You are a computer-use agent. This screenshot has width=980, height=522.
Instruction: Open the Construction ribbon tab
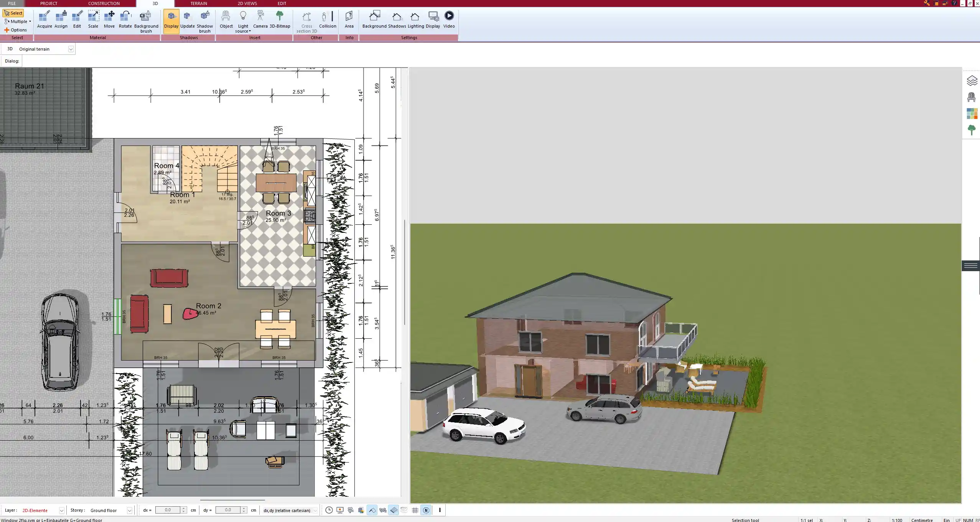click(x=104, y=3)
